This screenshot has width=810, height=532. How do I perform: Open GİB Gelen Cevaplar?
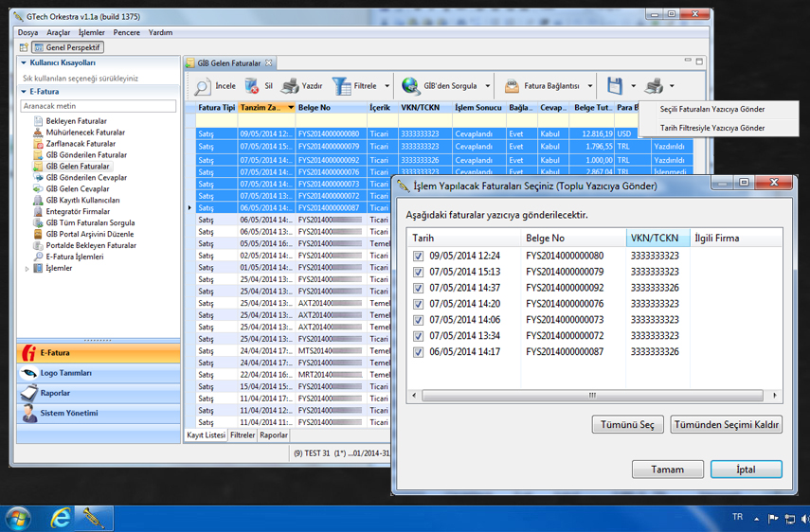coord(77,189)
